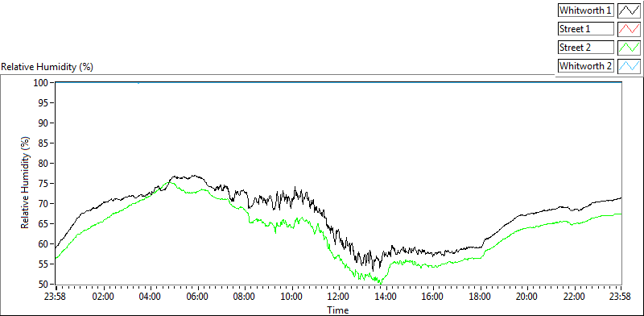The height and width of the screenshot is (316, 644).
Task: Click the Whitworth 2 blue line-style icon
Action: [x=630, y=66]
